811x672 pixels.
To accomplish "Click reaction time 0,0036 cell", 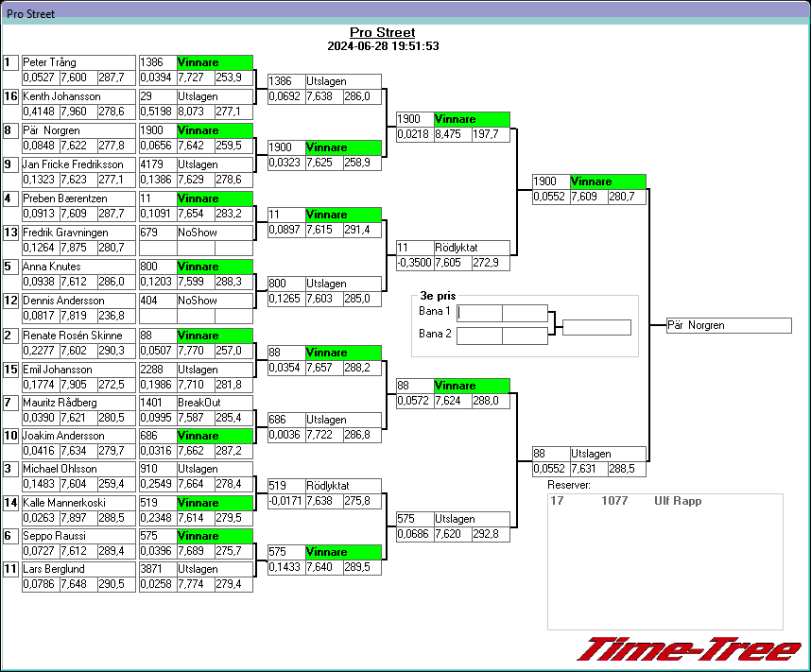I will tap(286, 435).
